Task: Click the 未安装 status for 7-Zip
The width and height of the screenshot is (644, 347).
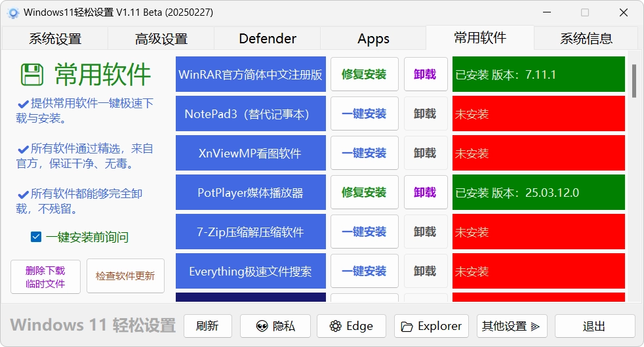Action: [538, 232]
